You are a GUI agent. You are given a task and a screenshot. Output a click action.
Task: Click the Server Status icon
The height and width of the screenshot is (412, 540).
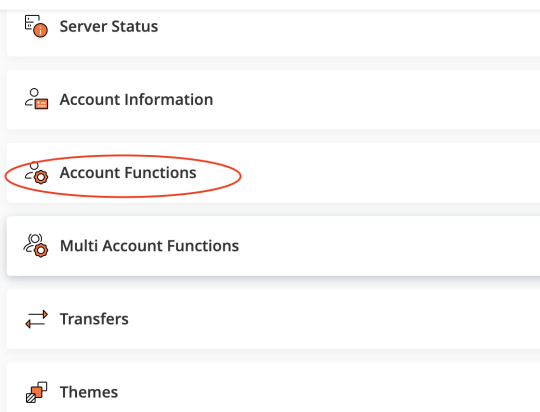point(36,26)
